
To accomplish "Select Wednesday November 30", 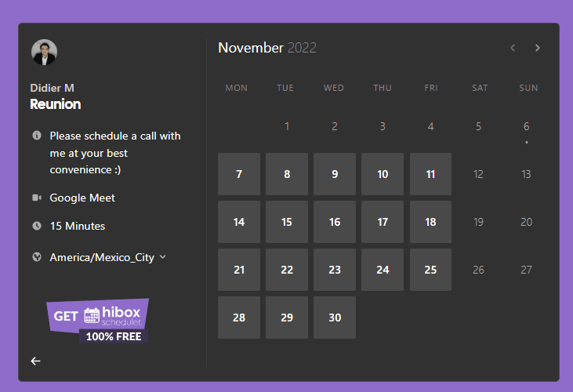I will coord(335,318).
